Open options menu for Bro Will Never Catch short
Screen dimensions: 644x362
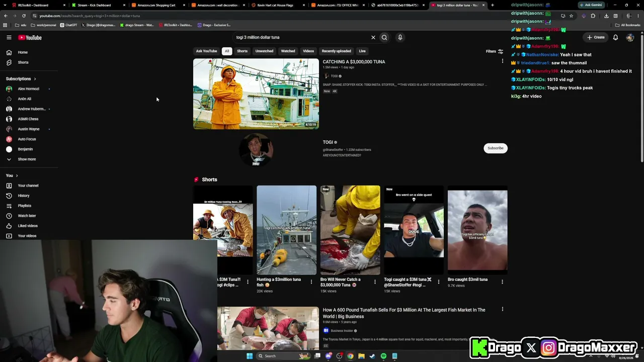[375, 282]
